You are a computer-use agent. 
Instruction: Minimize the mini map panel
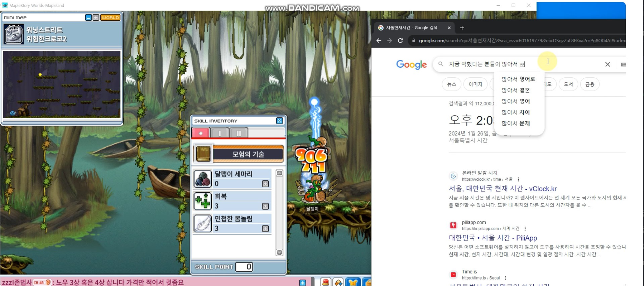click(88, 18)
